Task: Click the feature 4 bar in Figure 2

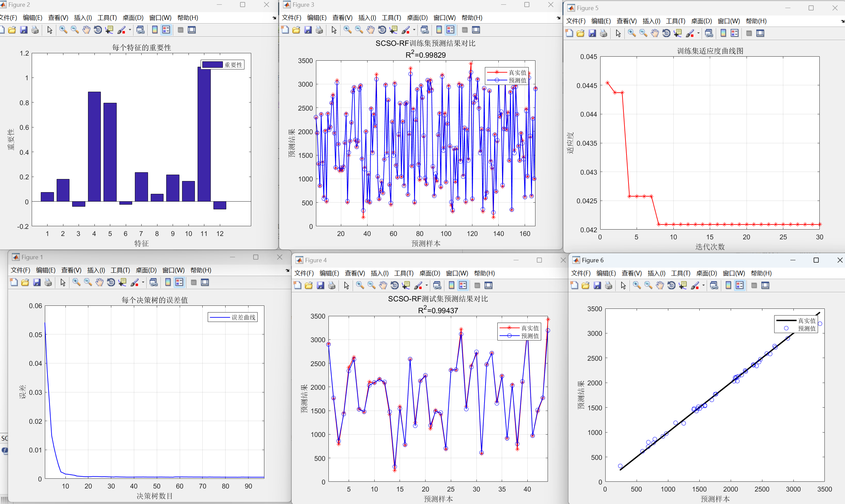Action: click(x=94, y=146)
